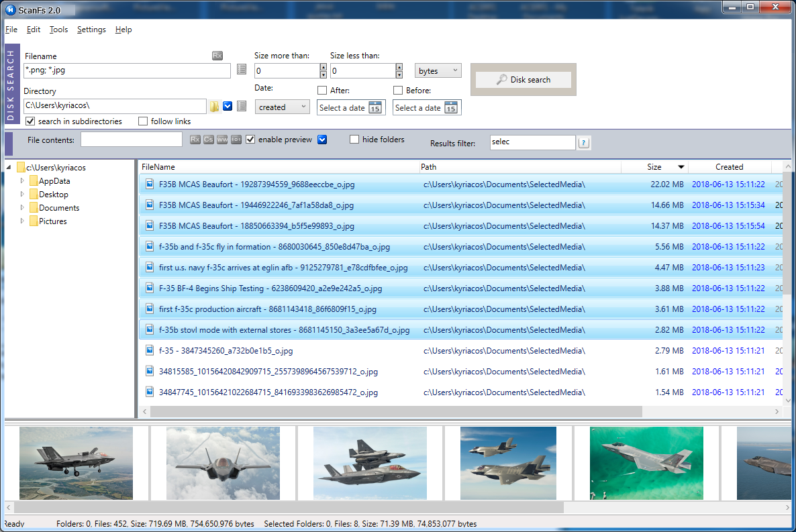
Task: Start the Disk search
Action: [523, 79]
